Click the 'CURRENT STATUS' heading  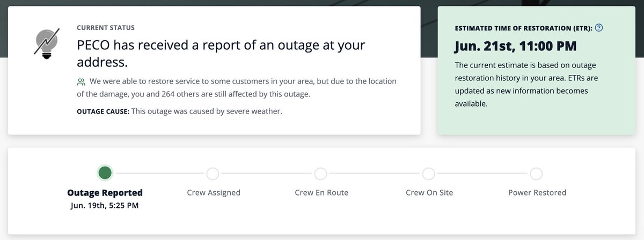coord(106,27)
